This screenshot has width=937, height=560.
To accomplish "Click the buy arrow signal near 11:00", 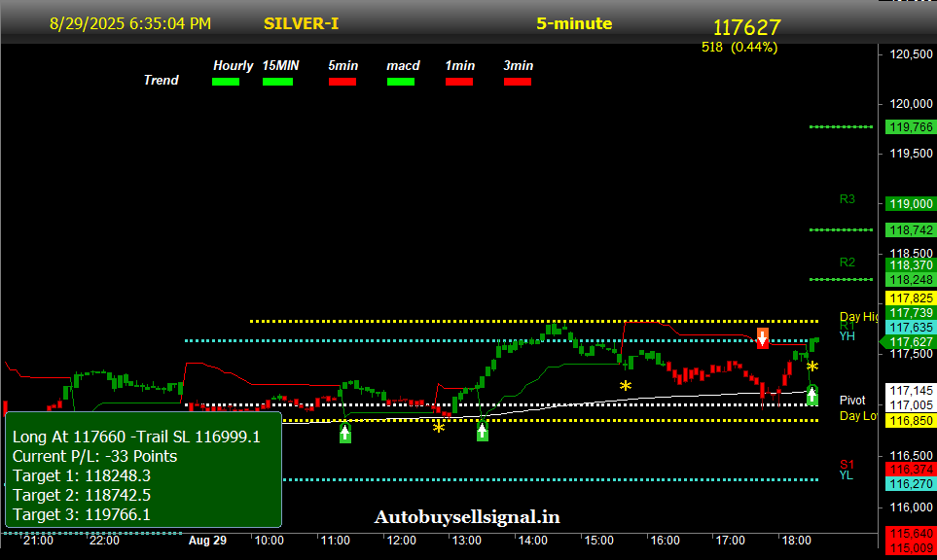I will [345, 433].
